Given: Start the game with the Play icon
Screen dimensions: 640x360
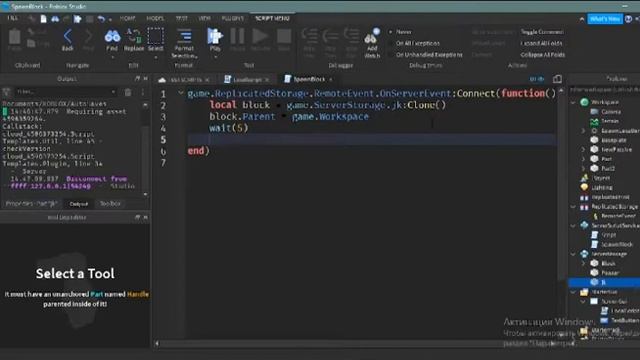Looking at the screenshot, I should coord(215,36).
